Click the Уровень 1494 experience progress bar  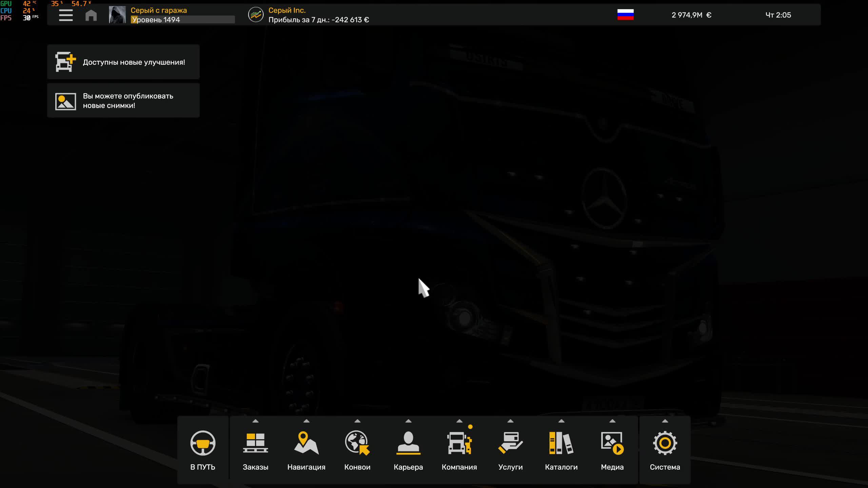coord(183,20)
